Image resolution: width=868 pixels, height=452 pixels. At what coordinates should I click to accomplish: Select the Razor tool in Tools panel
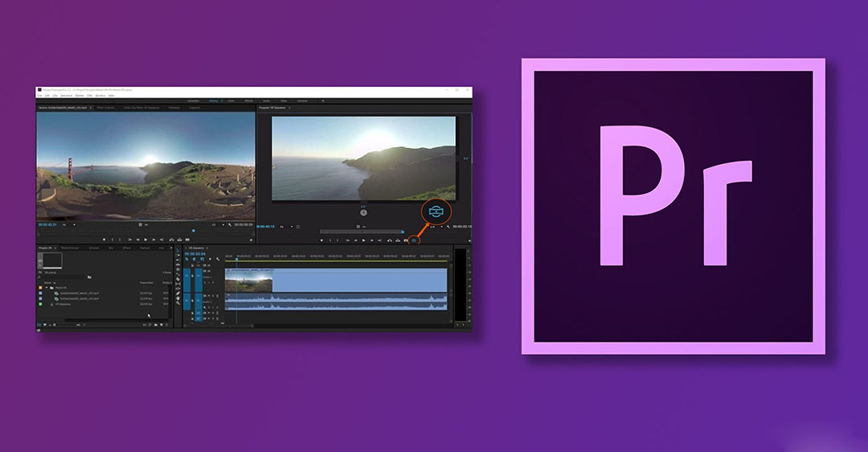tap(178, 279)
